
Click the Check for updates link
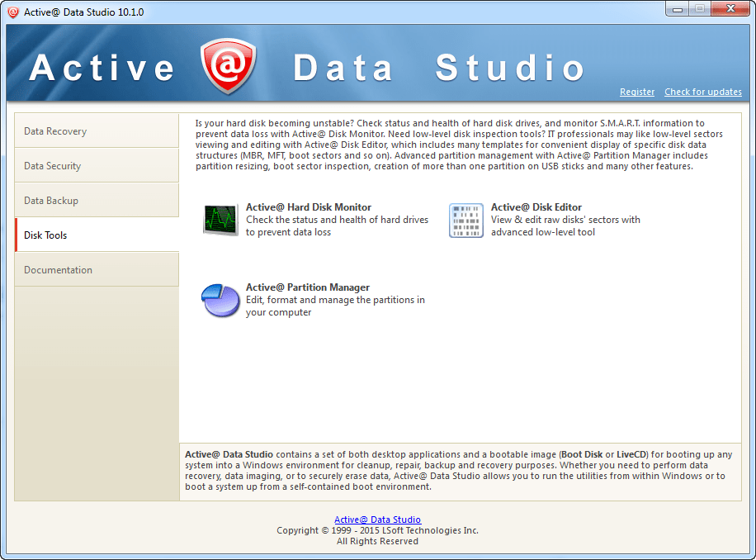(x=703, y=92)
